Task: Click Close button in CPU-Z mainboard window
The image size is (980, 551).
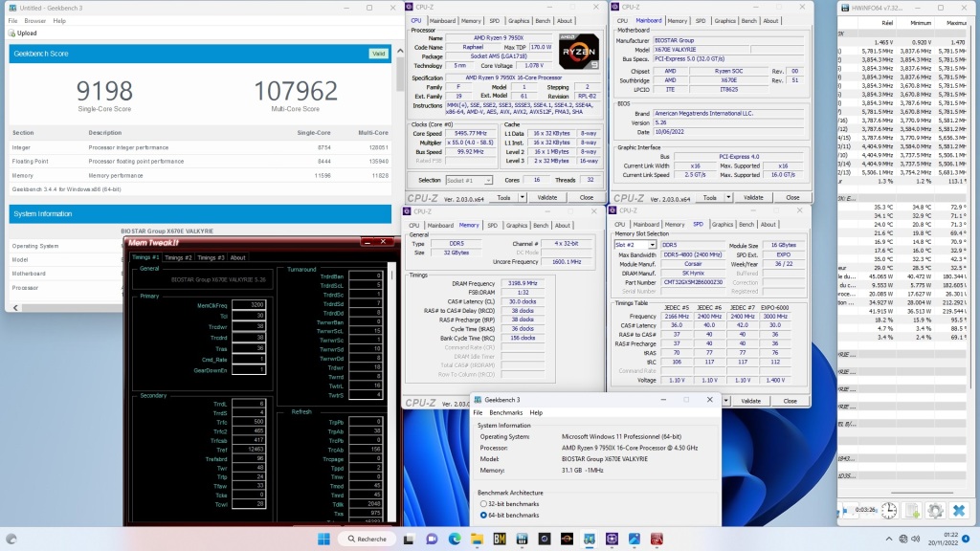Action: pyautogui.click(x=792, y=197)
